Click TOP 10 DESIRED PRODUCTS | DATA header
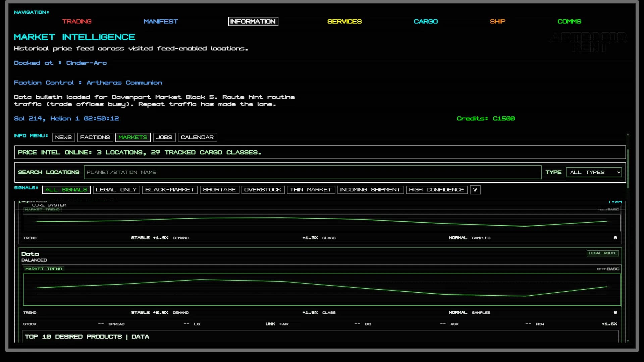 tap(87, 337)
